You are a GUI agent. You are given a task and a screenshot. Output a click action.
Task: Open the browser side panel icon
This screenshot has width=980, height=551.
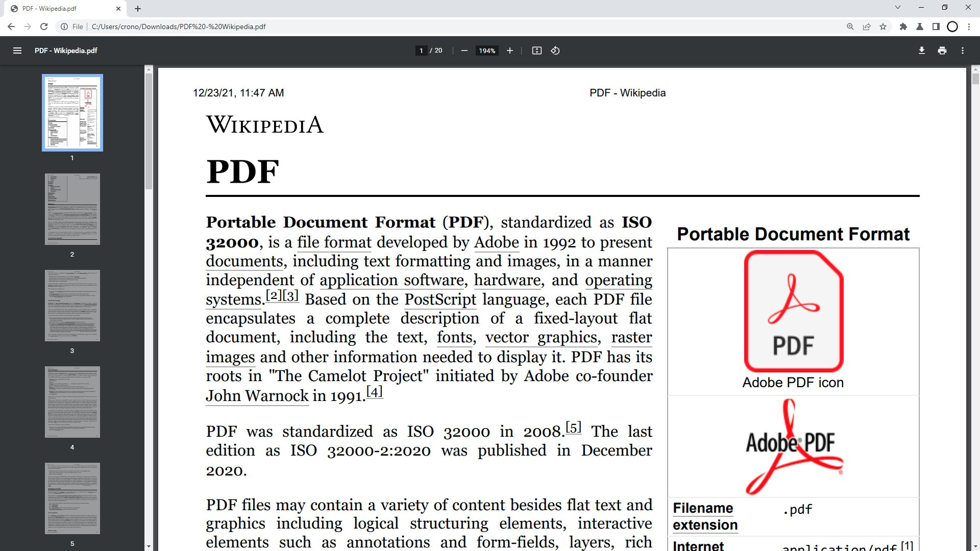pyautogui.click(x=936, y=27)
